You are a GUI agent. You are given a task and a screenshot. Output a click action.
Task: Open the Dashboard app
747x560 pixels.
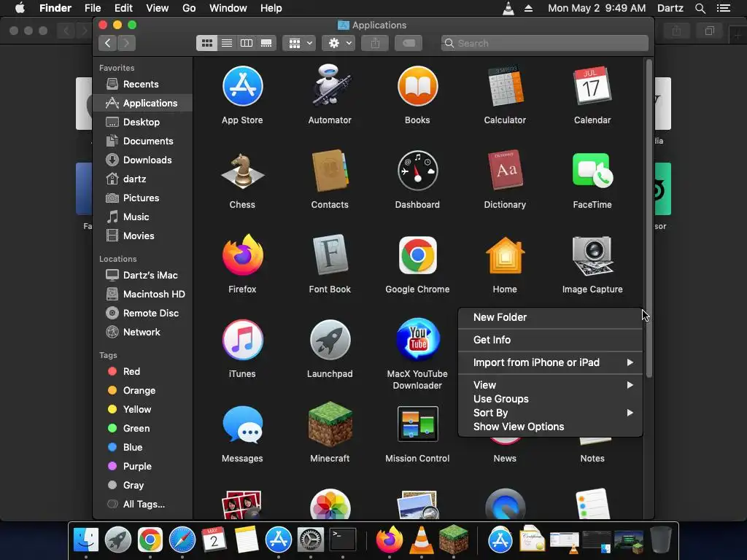(x=417, y=171)
